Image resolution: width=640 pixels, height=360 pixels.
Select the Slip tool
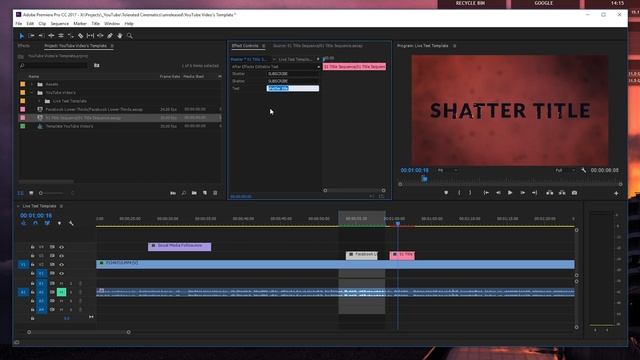click(90, 36)
